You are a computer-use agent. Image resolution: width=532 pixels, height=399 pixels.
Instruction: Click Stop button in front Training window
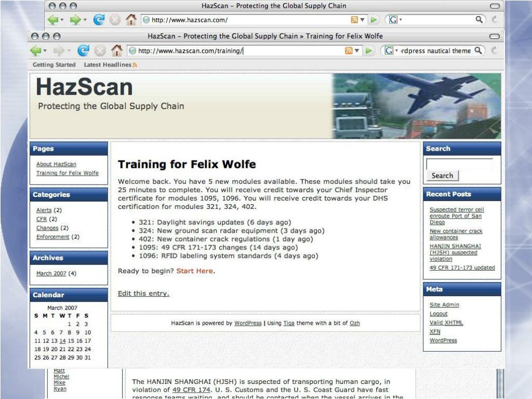(100, 51)
